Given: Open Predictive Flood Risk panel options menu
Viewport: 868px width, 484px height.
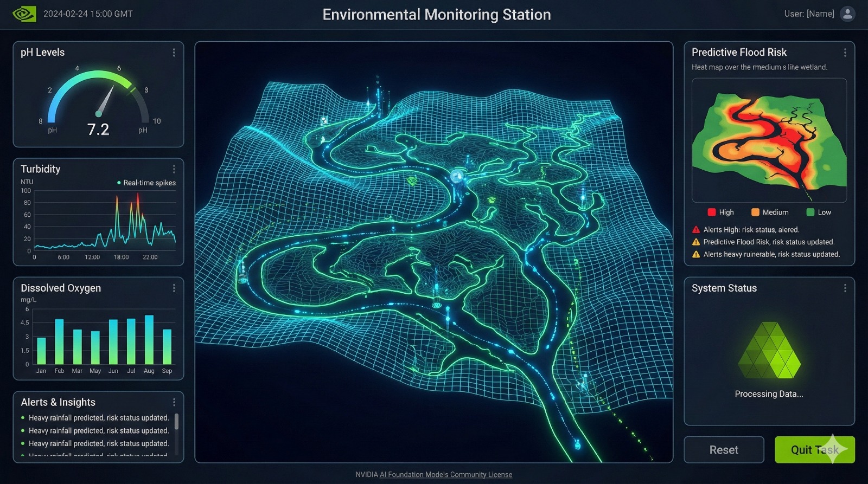Looking at the screenshot, I should [845, 53].
